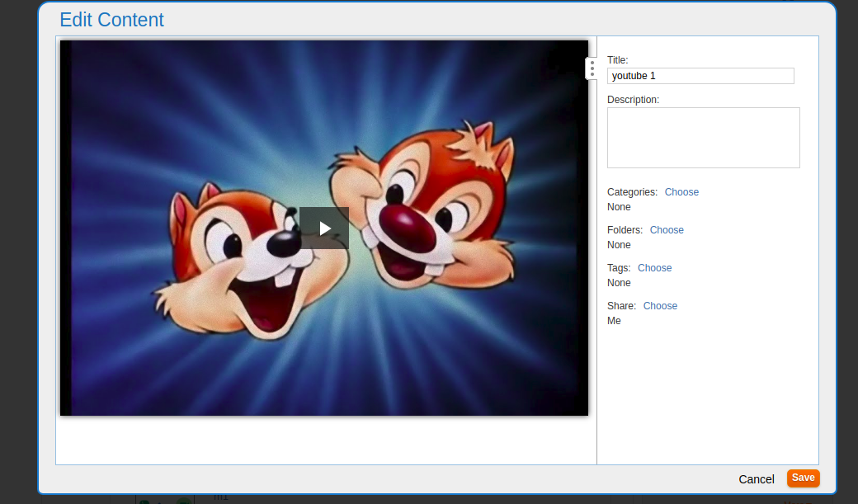Click the "Me" share value text
The height and width of the screenshot is (504, 858).
click(x=614, y=321)
